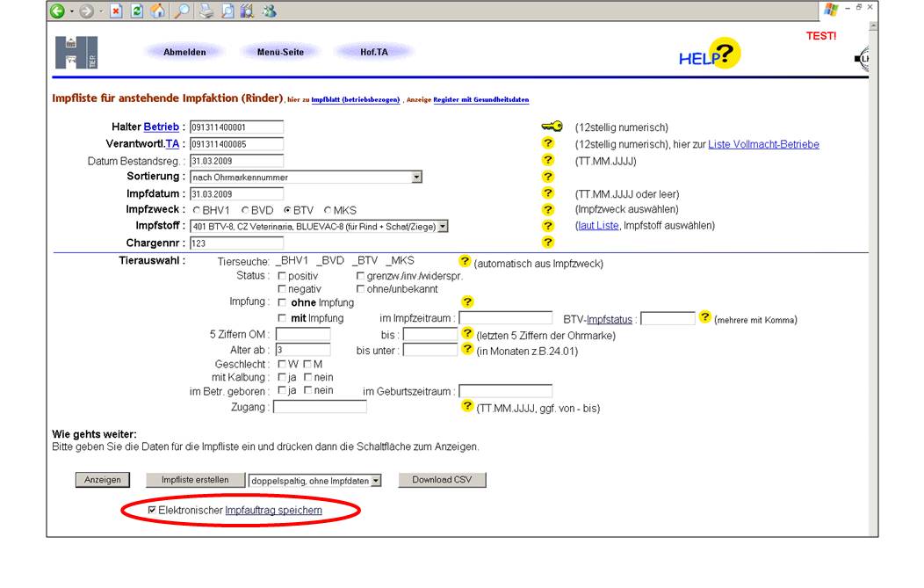Select the BHV1 Impfzweck radio button
Screen dimensions: 924x588
coord(197,210)
